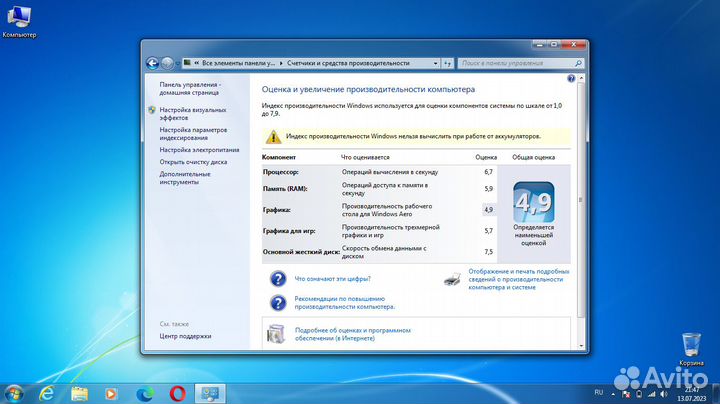Open 'Отображение и печать подробных сведений' link
The height and width of the screenshot is (404, 720).
pos(519,279)
